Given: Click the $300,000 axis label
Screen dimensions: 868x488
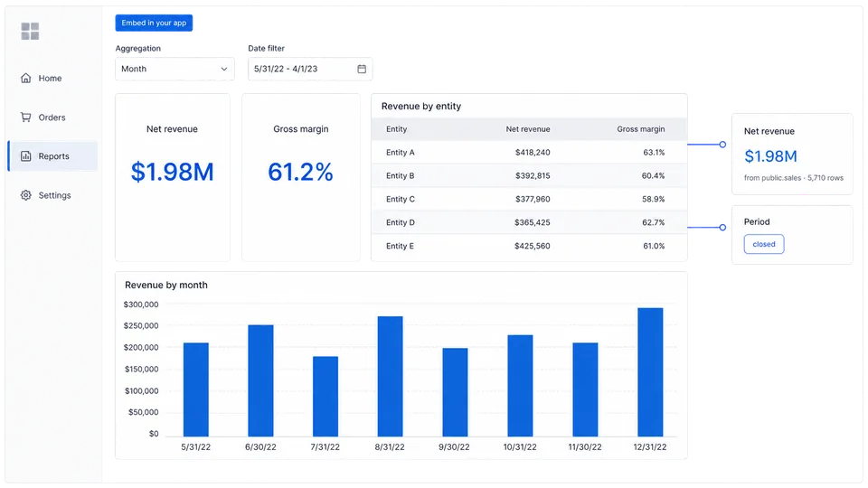Looking at the screenshot, I should point(141,305).
